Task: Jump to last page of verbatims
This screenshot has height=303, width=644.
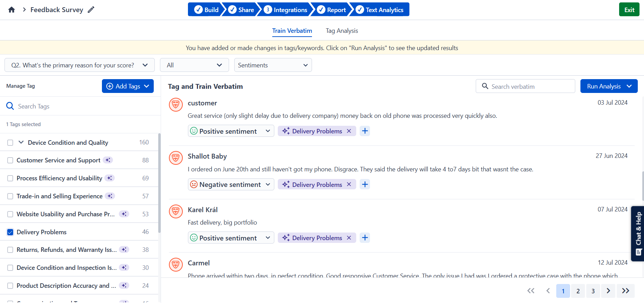Action: tap(626, 291)
